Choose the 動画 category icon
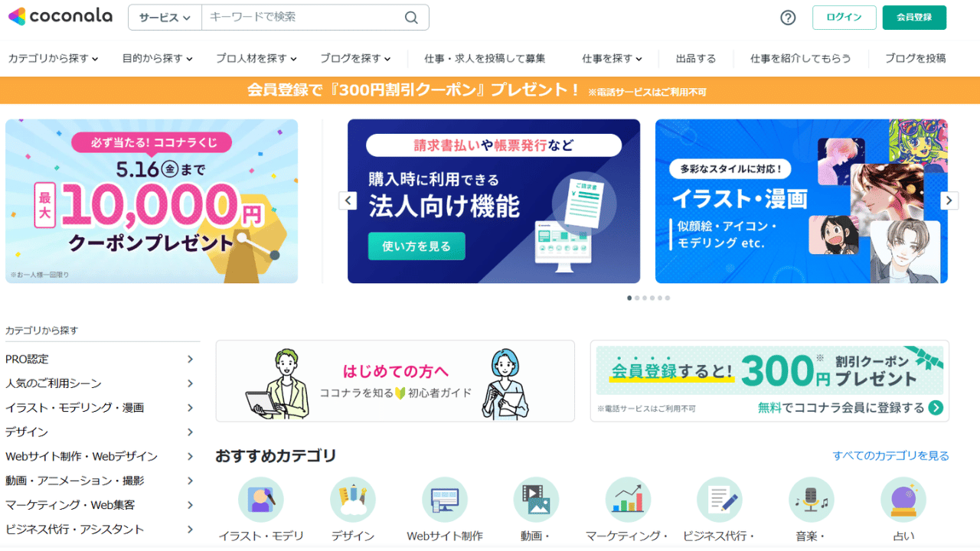The height and width of the screenshot is (551, 980). [x=536, y=500]
